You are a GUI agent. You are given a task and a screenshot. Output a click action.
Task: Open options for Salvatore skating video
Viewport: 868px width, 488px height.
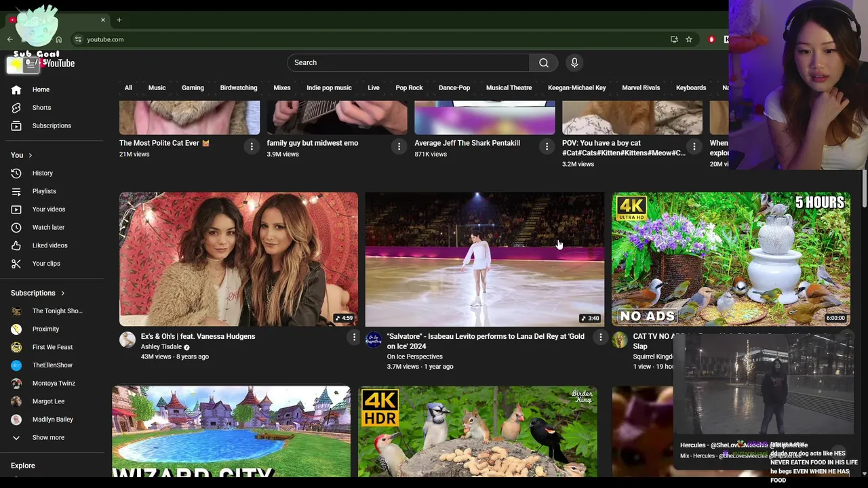600,337
